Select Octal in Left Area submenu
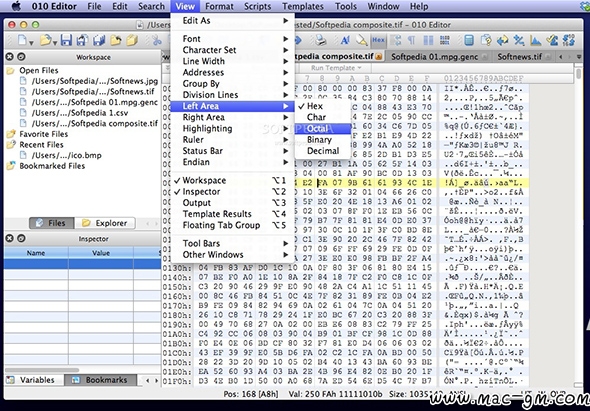590x411 pixels. (x=323, y=129)
